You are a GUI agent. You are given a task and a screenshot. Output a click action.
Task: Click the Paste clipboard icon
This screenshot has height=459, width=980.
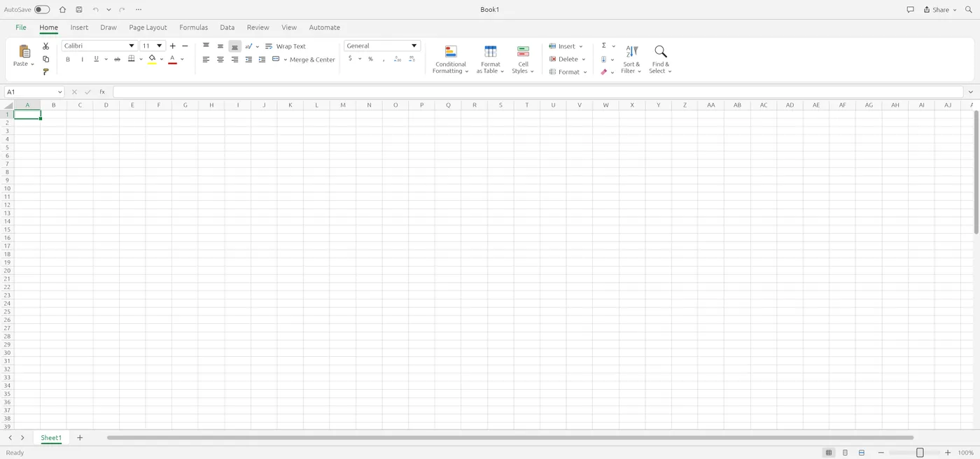click(24, 51)
